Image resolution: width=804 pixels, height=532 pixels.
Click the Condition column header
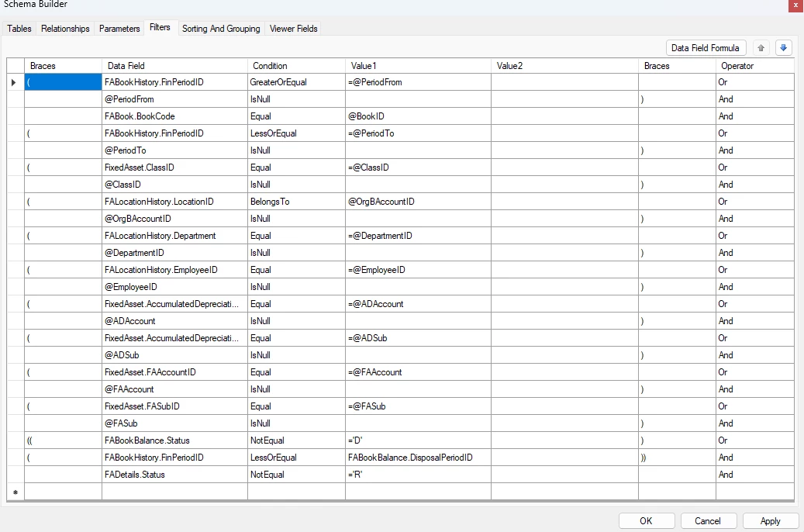pyautogui.click(x=296, y=66)
